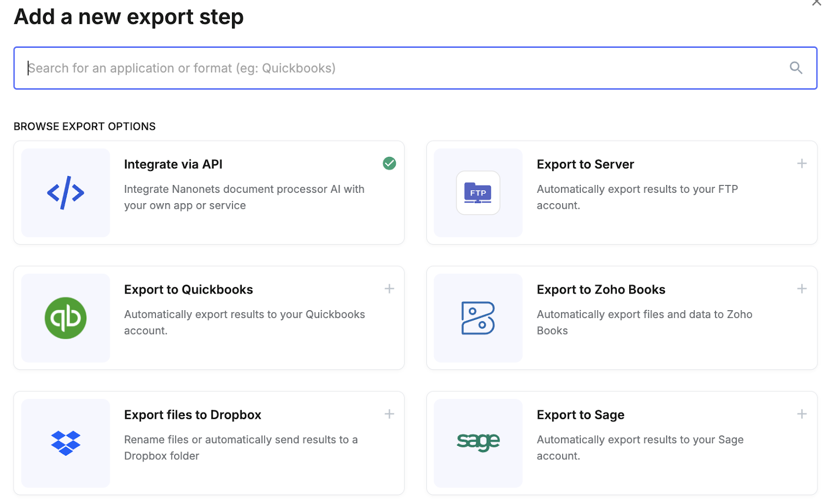The height and width of the screenshot is (504, 832).
Task: Add the Export files to Dropbox step
Action: [389, 414]
